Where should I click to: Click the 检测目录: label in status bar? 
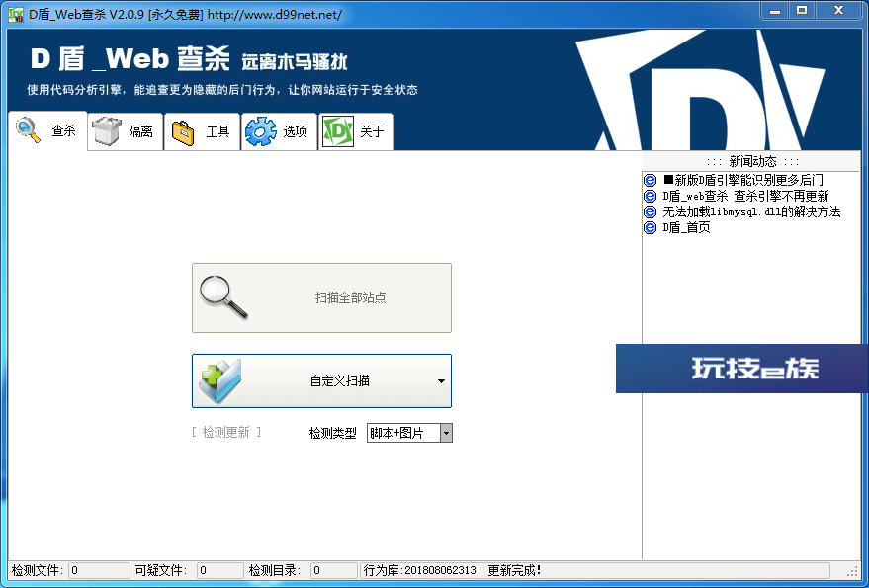point(275,570)
